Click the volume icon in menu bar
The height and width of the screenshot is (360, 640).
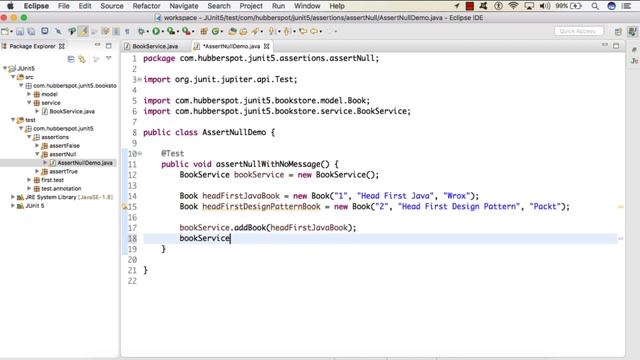click(544, 6)
